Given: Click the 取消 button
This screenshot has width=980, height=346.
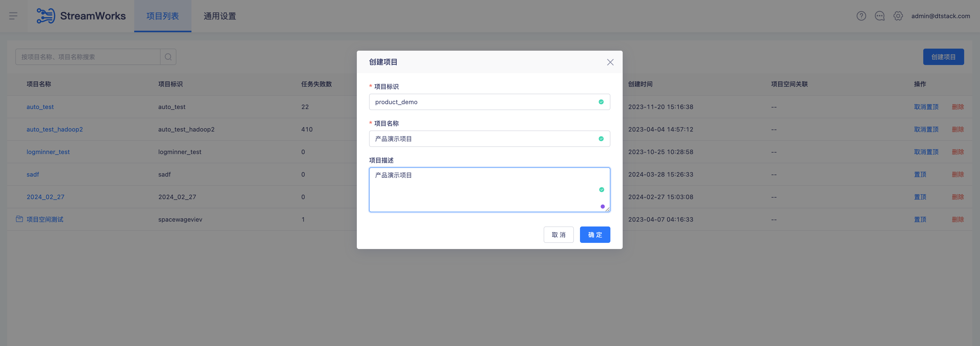Looking at the screenshot, I should pyautogui.click(x=559, y=235).
